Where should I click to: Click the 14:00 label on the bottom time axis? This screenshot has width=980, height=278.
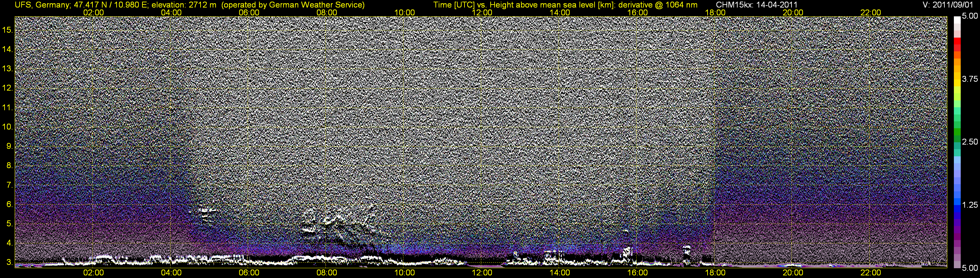coord(560,273)
